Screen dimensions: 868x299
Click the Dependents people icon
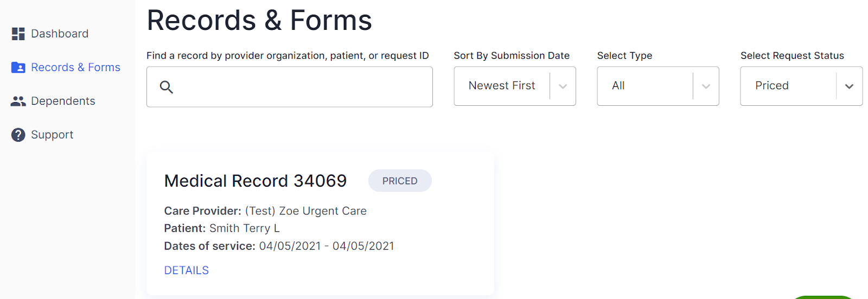(18, 101)
